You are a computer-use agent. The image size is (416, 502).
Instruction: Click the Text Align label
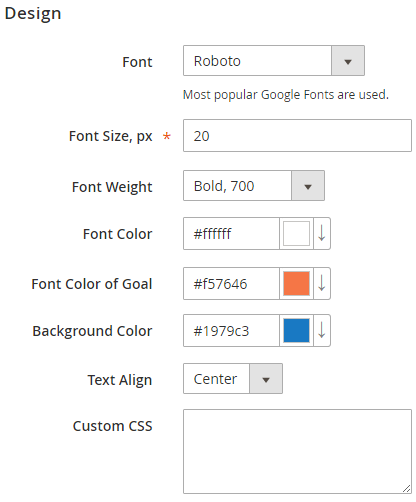coord(120,380)
